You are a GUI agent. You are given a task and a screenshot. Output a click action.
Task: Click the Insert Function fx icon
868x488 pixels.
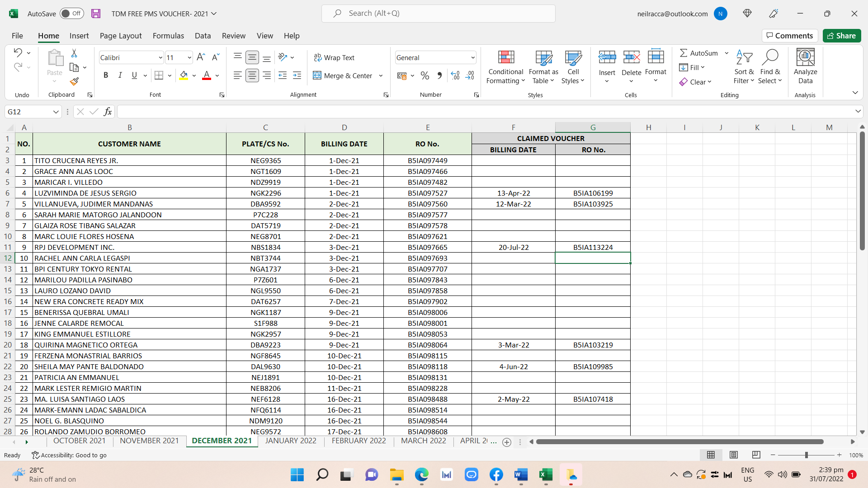108,112
